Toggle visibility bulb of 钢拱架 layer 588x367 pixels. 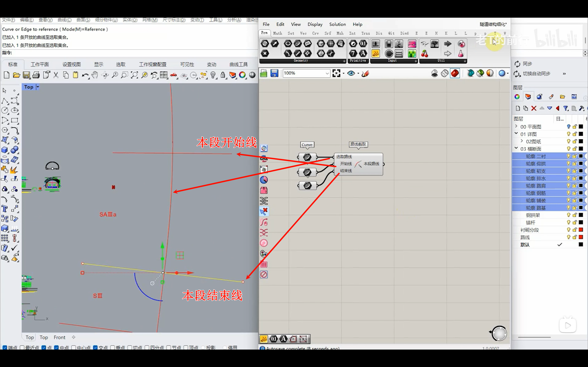click(x=568, y=215)
